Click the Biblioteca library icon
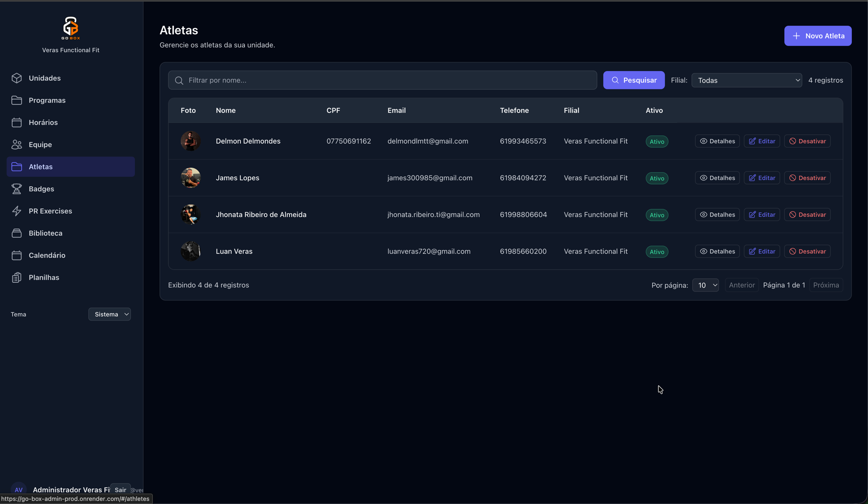 click(16, 233)
